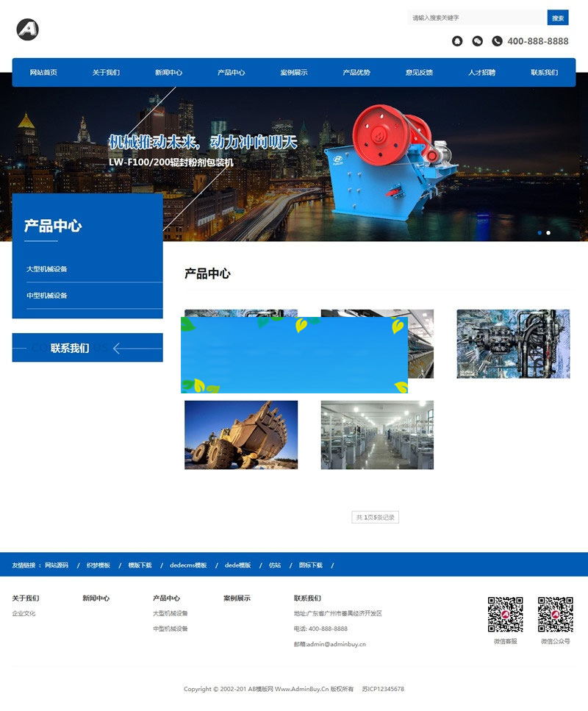Select the first carousel indicator dot
Viewport: 588px width, 711px height.
[539, 232]
